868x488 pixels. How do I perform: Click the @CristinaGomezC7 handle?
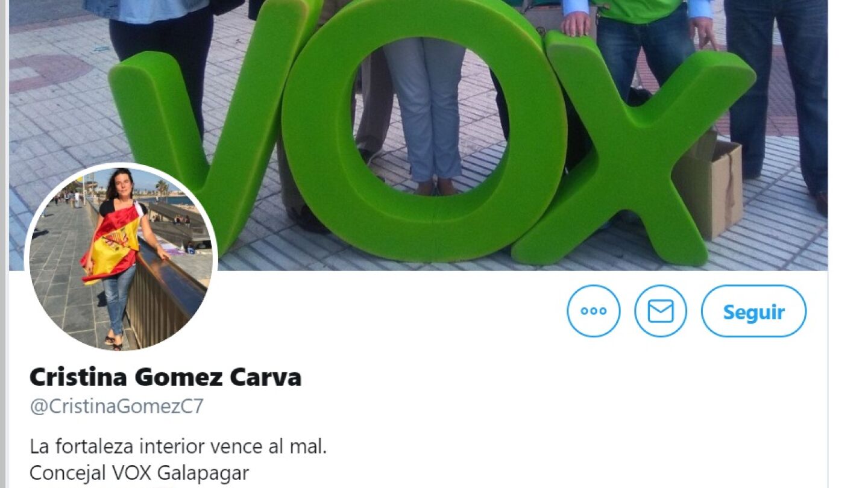(x=116, y=407)
